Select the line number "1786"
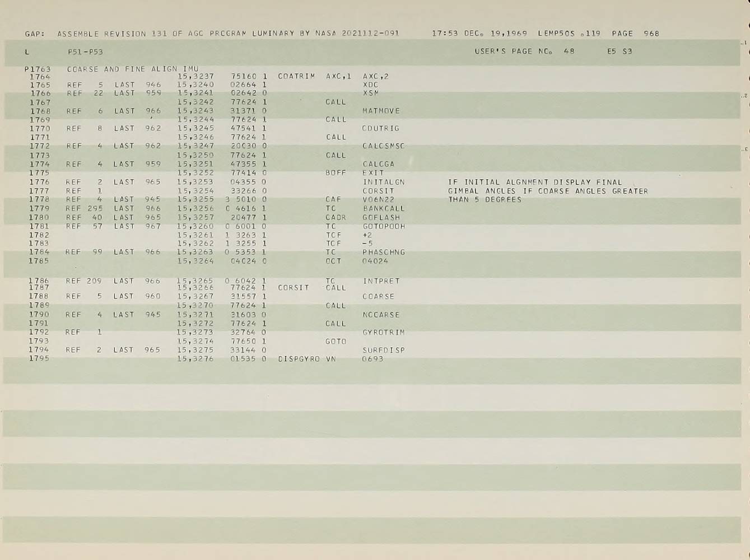The width and height of the screenshot is (750, 560). [x=39, y=281]
